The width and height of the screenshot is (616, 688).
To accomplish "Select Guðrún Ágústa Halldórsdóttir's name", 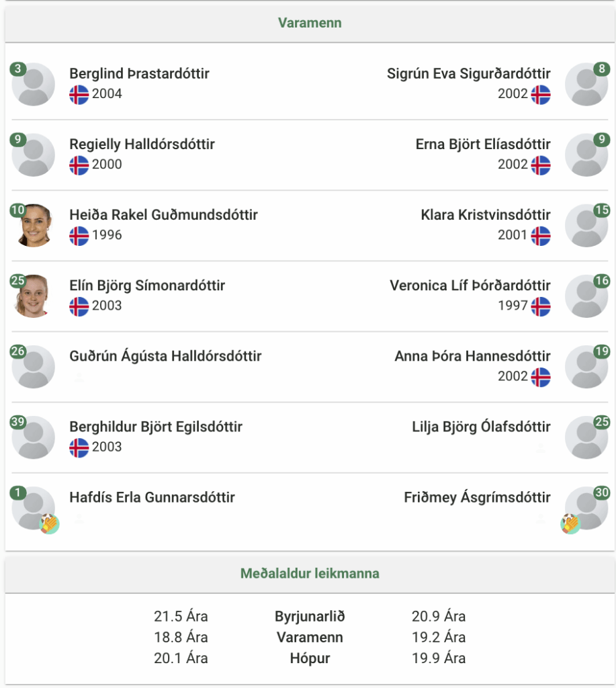I will [165, 356].
